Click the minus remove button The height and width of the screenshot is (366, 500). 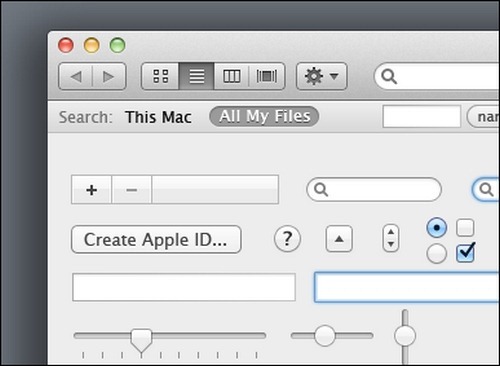(132, 190)
